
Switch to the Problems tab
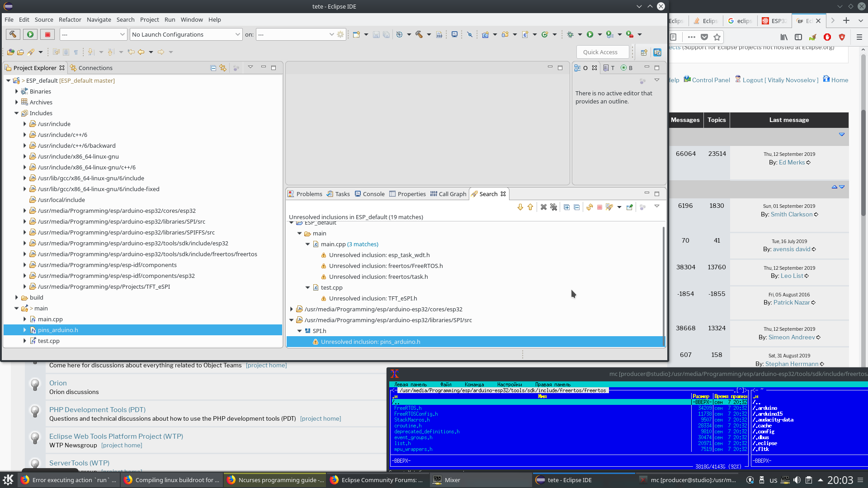pos(305,194)
